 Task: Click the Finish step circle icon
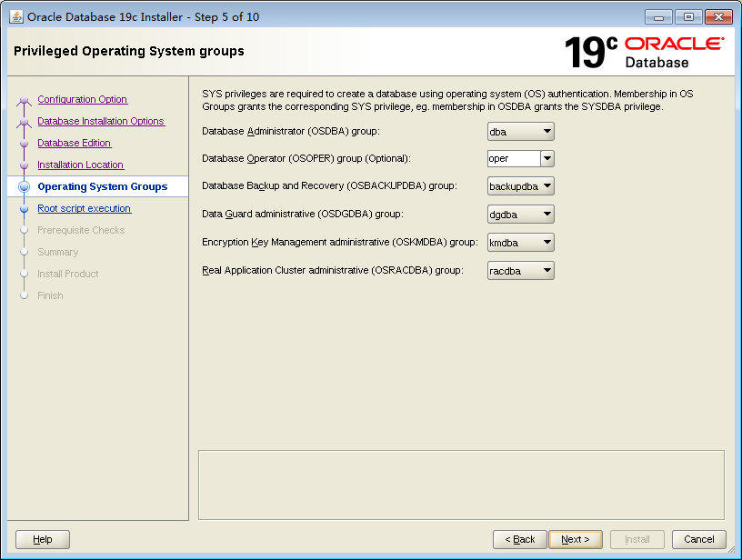(24, 295)
